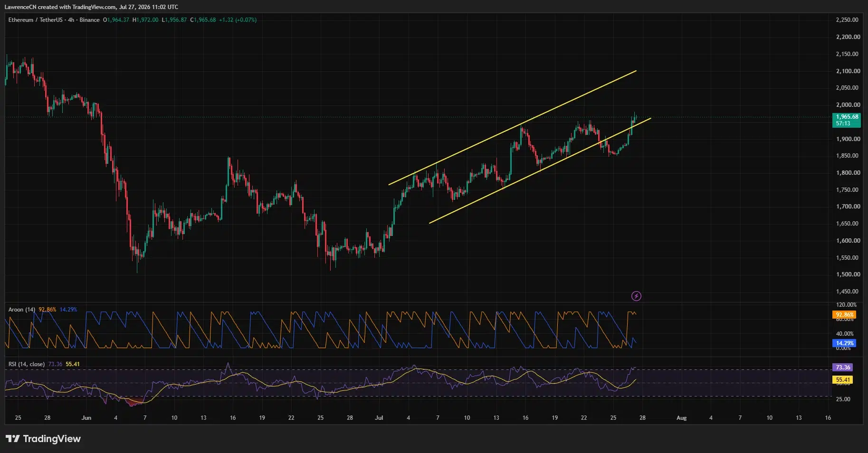
Task: Click the RSI moving average value 55.41 in legend
Action: 73,364
